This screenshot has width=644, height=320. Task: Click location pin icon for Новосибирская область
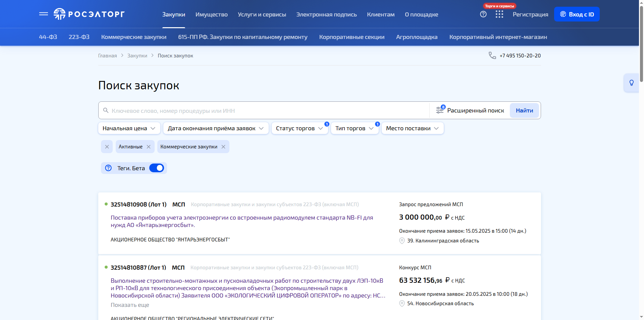pos(402,304)
